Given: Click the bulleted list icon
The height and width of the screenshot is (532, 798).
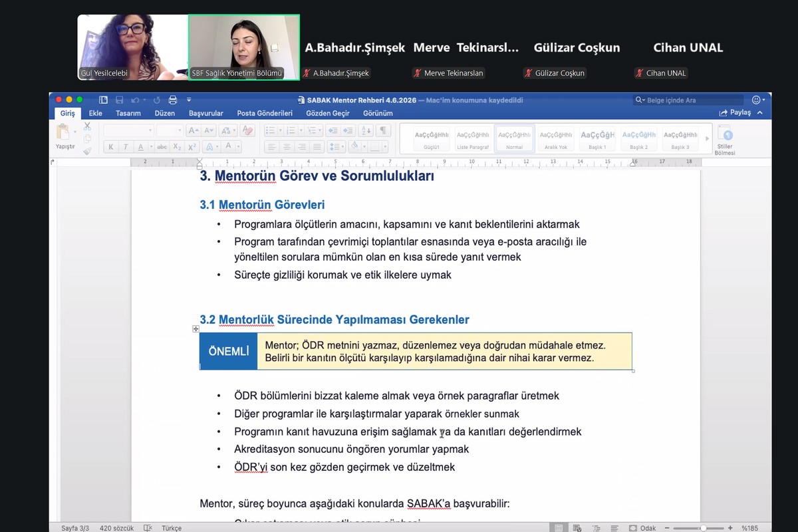Looking at the screenshot, I should point(270,130).
